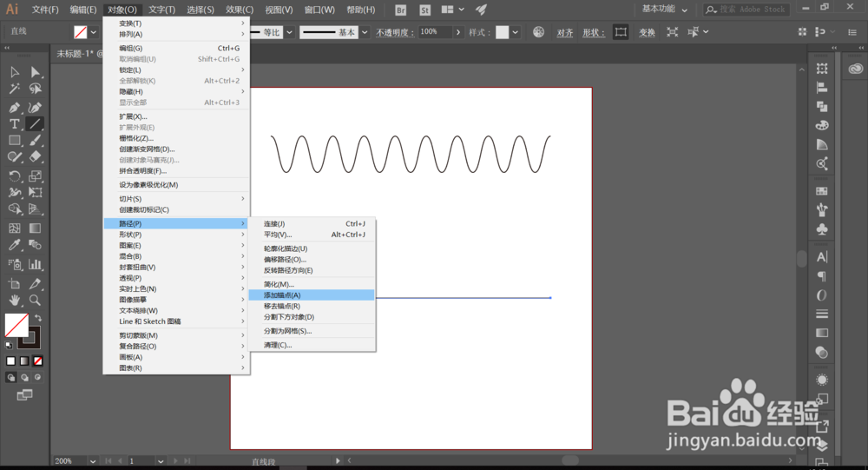Viewport: 868px width, 470px height.
Task: Select the Line Segment tool
Action: (x=36, y=124)
